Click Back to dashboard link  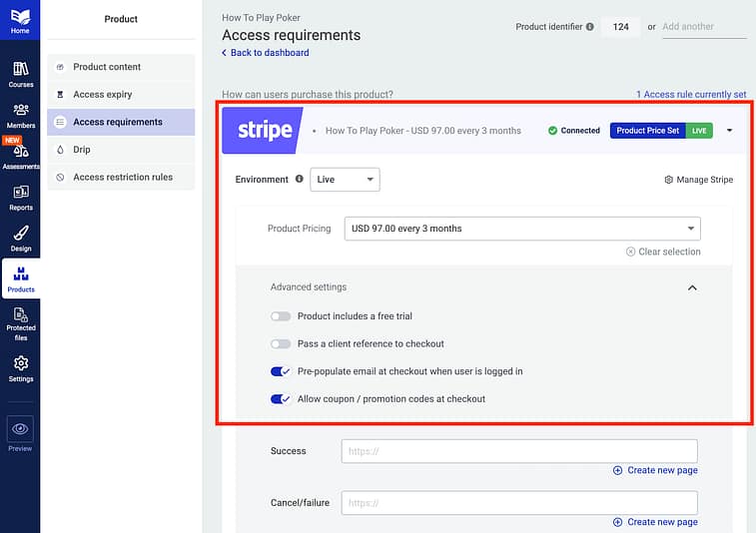click(x=266, y=53)
